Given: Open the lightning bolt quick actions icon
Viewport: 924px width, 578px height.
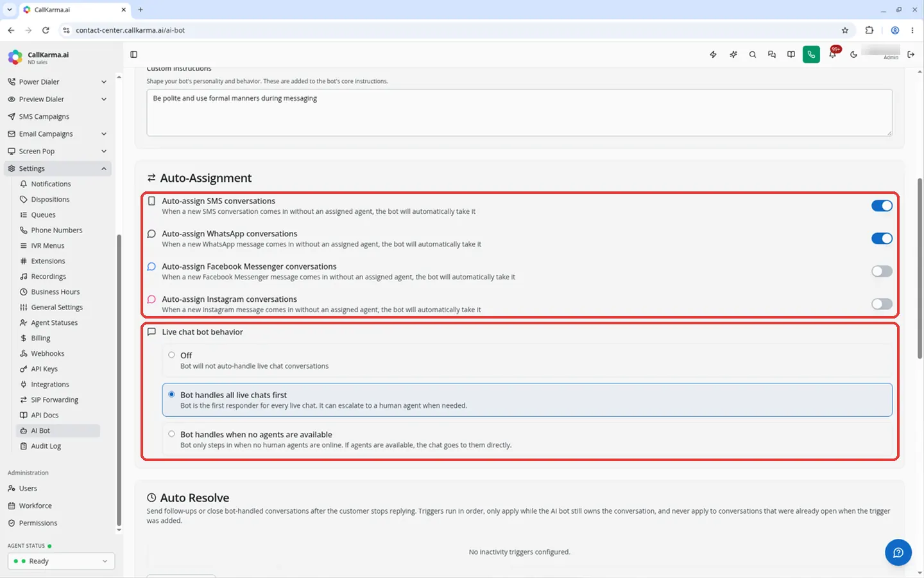Looking at the screenshot, I should click(x=713, y=55).
